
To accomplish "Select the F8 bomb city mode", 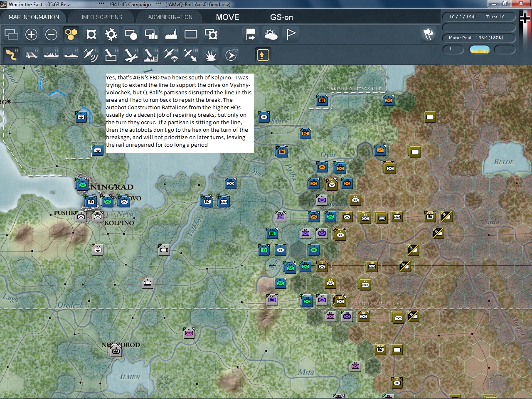I will pos(151,55).
